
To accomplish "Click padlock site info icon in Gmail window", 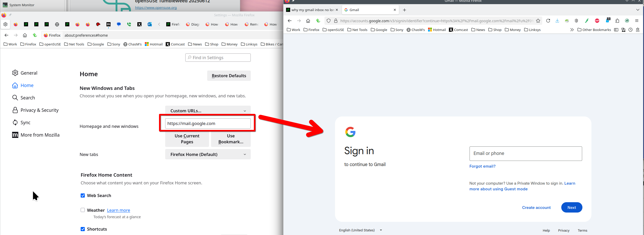I will click(336, 21).
